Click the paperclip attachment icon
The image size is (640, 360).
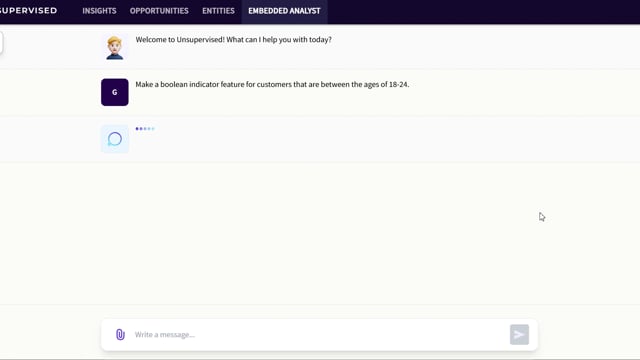click(x=120, y=335)
